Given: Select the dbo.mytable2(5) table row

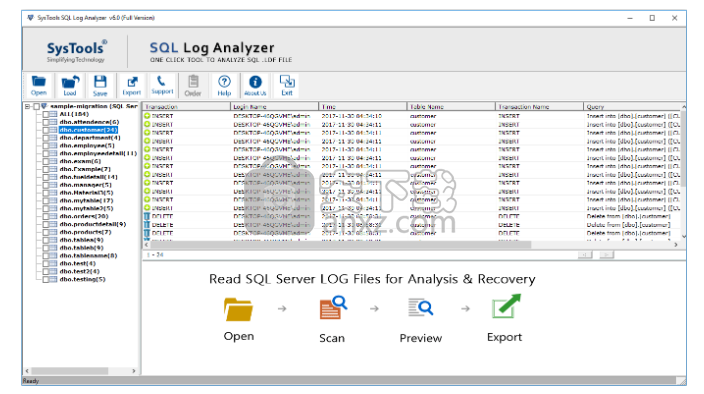Looking at the screenshot, I should click(x=86, y=209).
